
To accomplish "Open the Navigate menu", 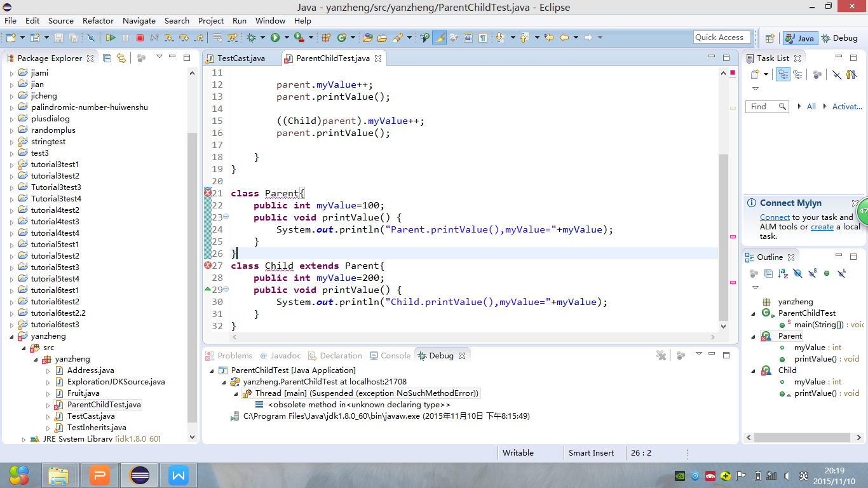I will coord(139,20).
